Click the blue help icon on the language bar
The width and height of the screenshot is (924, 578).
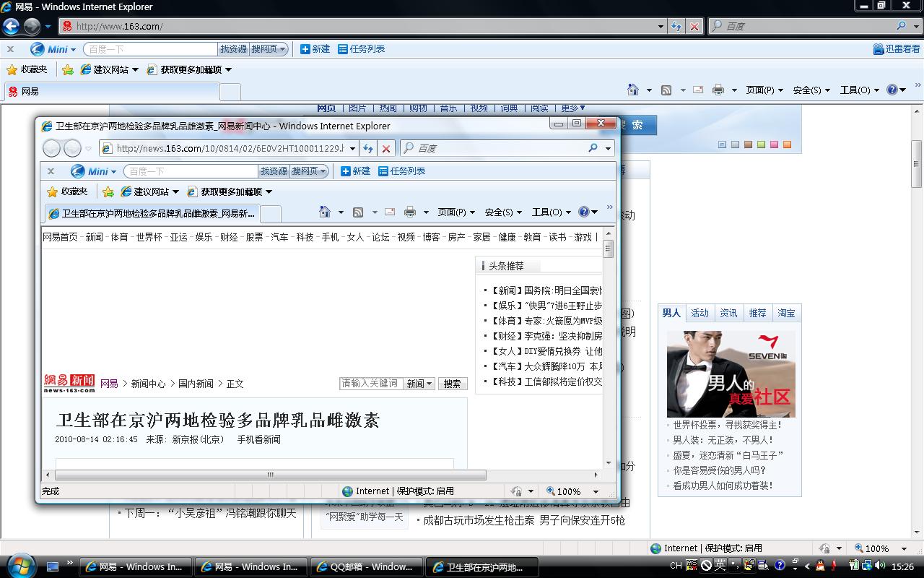(780, 566)
